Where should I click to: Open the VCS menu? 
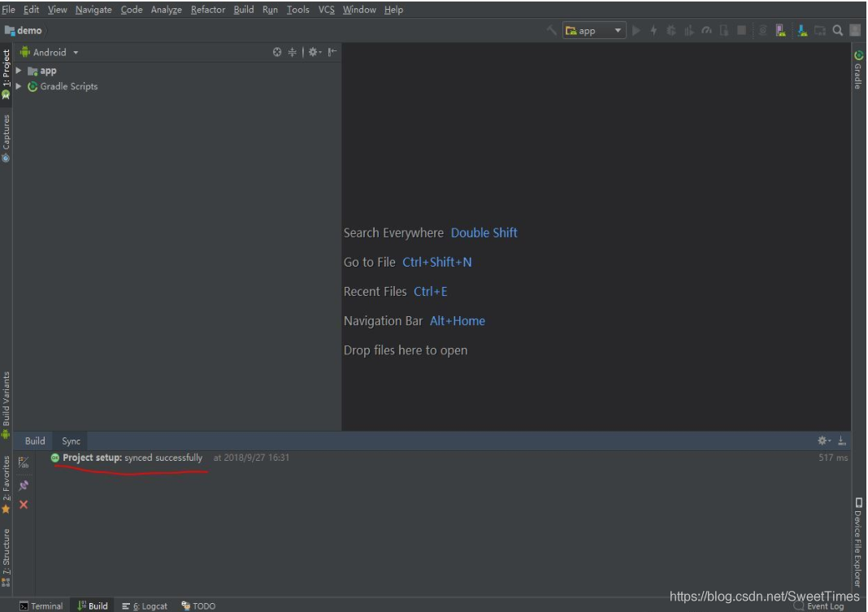click(x=327, y=10)
